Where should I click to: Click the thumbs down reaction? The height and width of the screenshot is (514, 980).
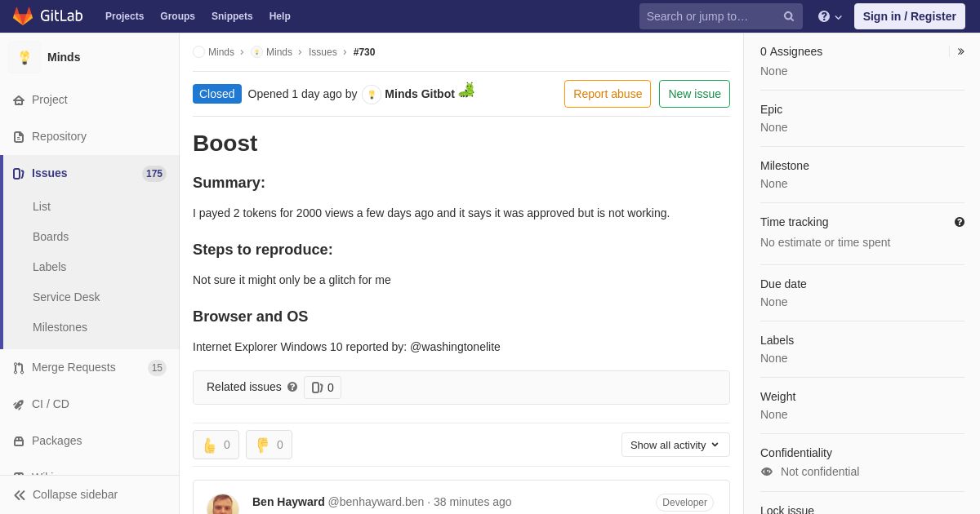tap(269, 445)
